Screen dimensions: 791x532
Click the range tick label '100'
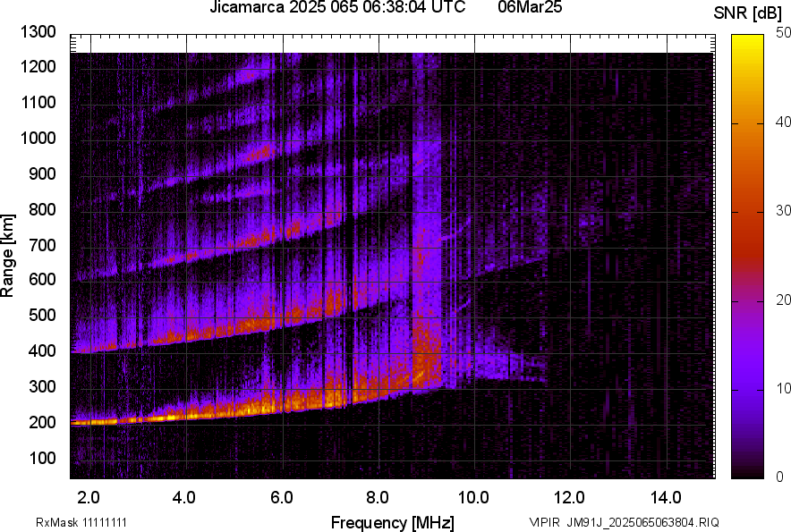click(42, 459)
